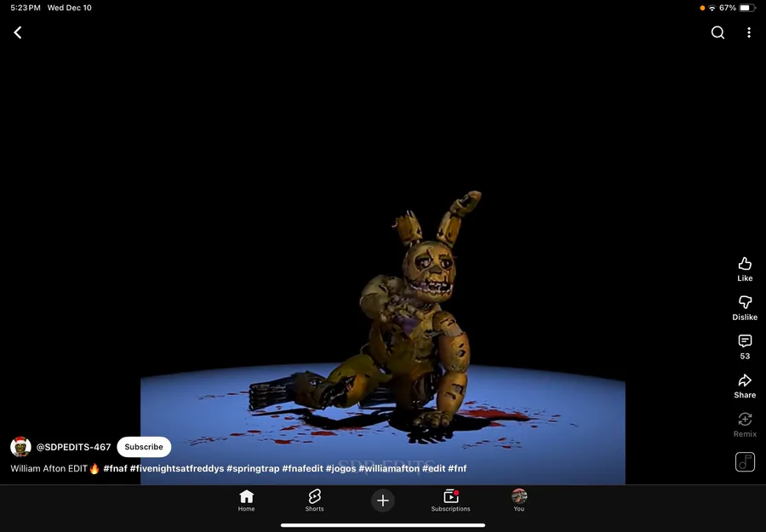Open the #jogos hashtag
The image size is (766, 532).
coord(341,468)
